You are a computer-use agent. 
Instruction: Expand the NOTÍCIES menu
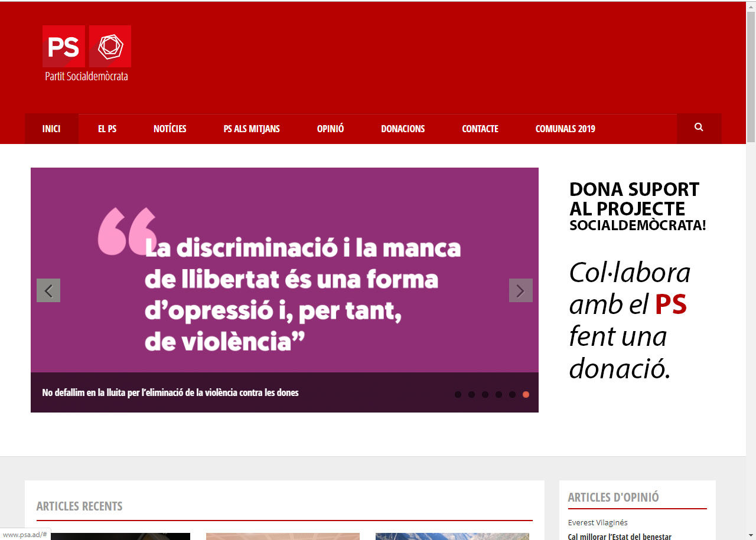coord(170,129)
